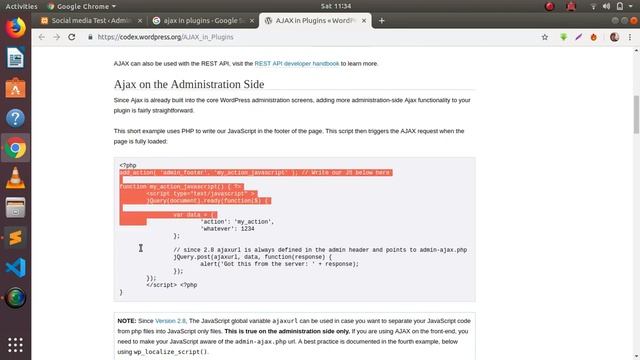Launch VLC media player from dock
The height and width of the screenshot is (360, 640).
pyautogui.click(x=16, y=178)
